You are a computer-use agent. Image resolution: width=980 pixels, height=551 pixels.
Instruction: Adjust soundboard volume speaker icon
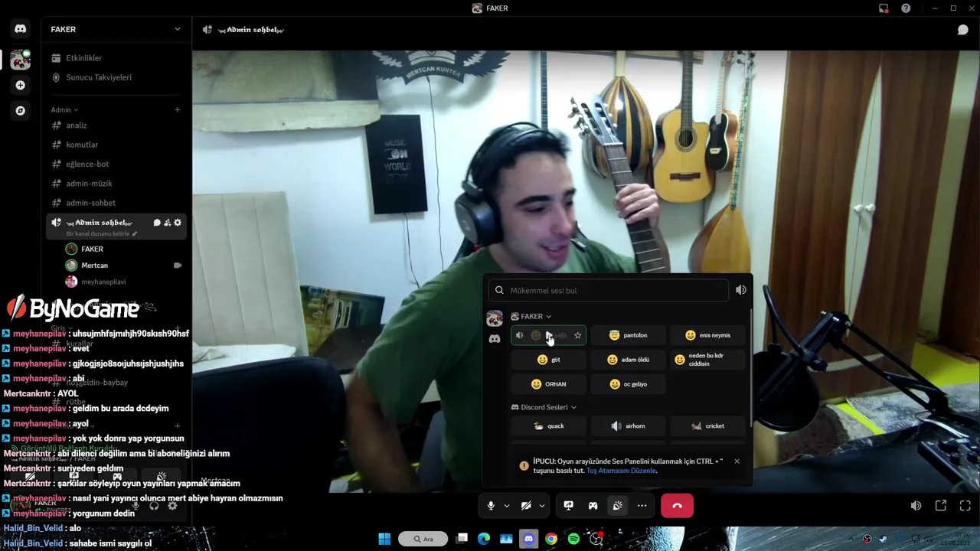click(x=740, y=290)
